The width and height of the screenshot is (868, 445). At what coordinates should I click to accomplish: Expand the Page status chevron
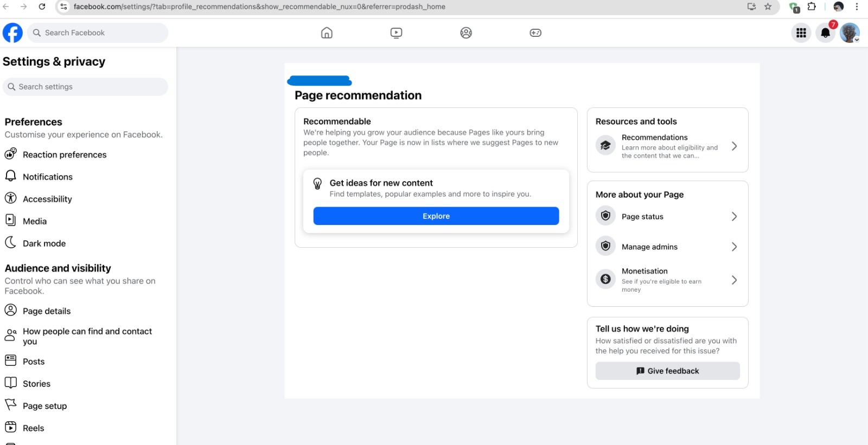[734, 217]
